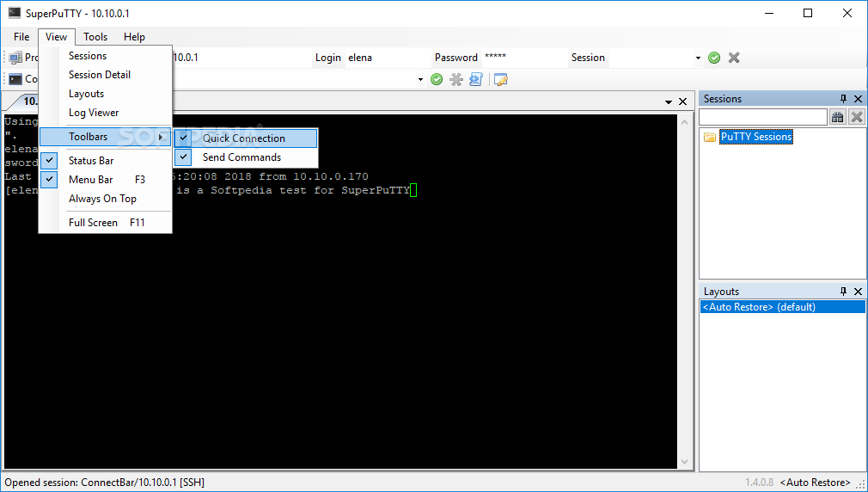
Task: Click the binoculars search icon in Sessions
Action: (x=838, y=117)
